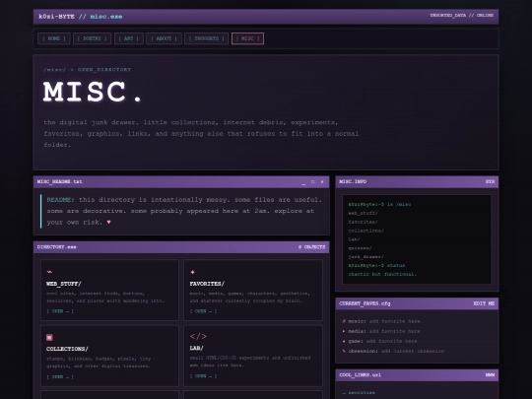Go to the HOME nav tab
Image resolution: width=532 pixels, height=399 pixels.
(x=54, y=38)
